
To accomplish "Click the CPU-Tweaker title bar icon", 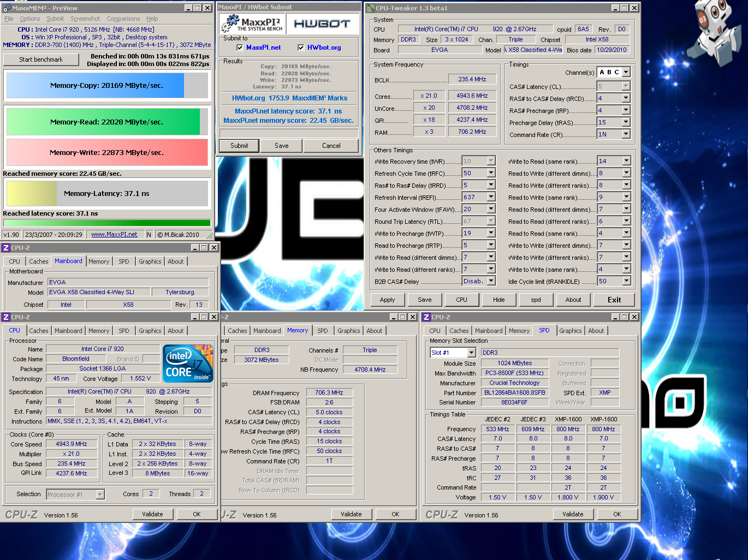I will coord(371,8).
